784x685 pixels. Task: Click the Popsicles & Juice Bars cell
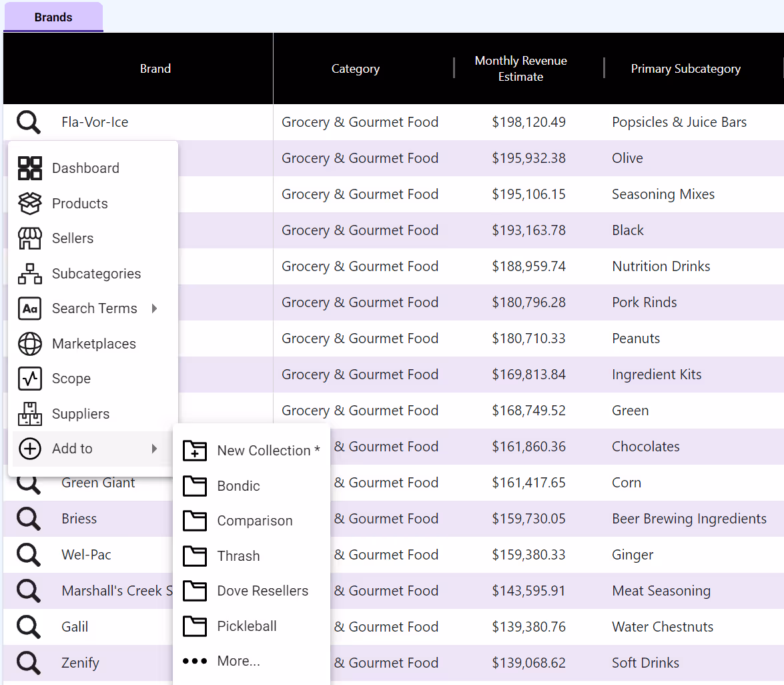[x=679, y=122]
